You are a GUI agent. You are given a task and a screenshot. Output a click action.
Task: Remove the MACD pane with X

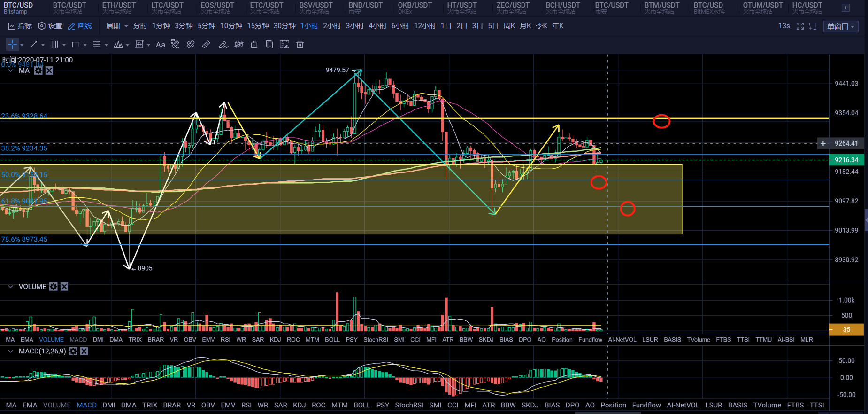(x=84, y=352)
